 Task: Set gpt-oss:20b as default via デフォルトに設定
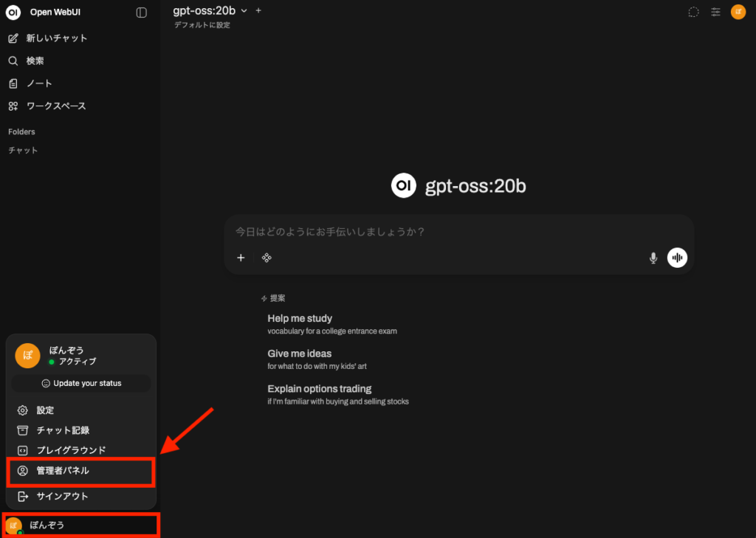pyautogui.click(x=202, y=25)
